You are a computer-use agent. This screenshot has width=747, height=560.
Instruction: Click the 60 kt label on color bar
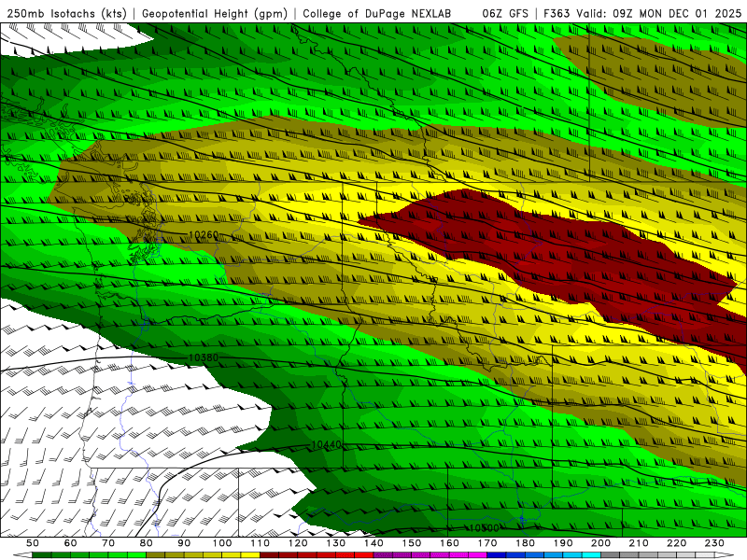71,543
